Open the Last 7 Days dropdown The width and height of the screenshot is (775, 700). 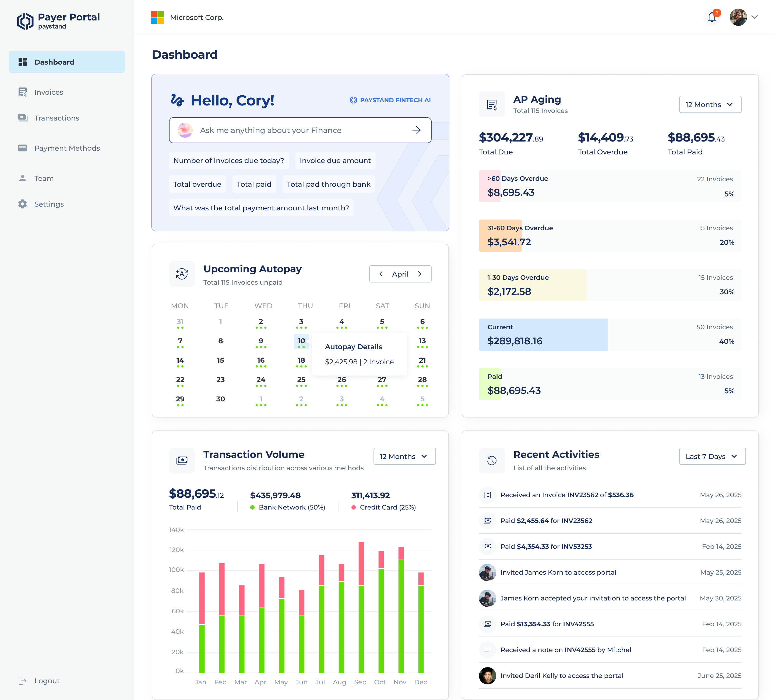[x=712, y=456]
